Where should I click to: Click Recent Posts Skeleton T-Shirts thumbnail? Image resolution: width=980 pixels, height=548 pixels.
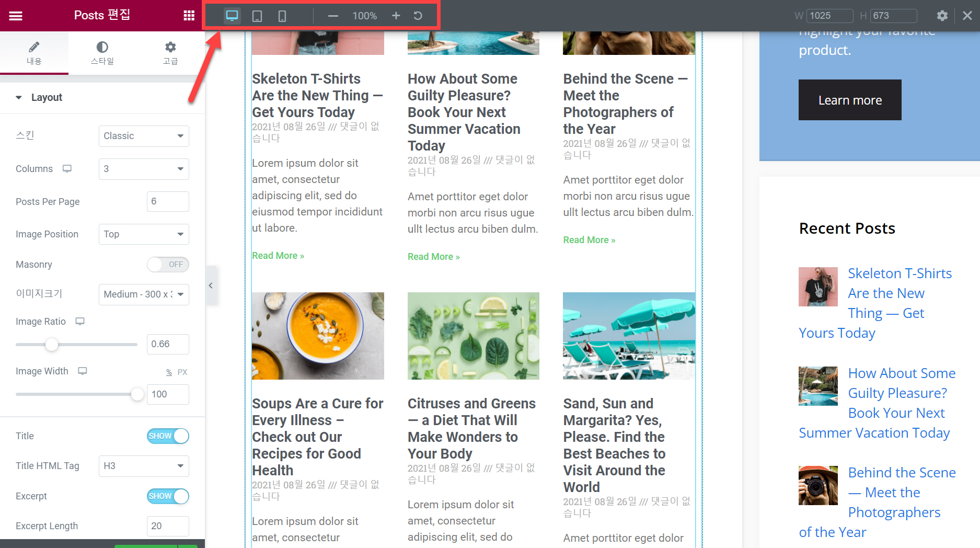(x=818, y=287)
